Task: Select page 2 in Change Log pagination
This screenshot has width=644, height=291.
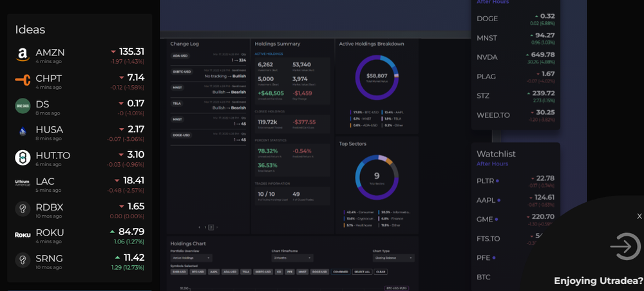Action: [x=211, y=227]
